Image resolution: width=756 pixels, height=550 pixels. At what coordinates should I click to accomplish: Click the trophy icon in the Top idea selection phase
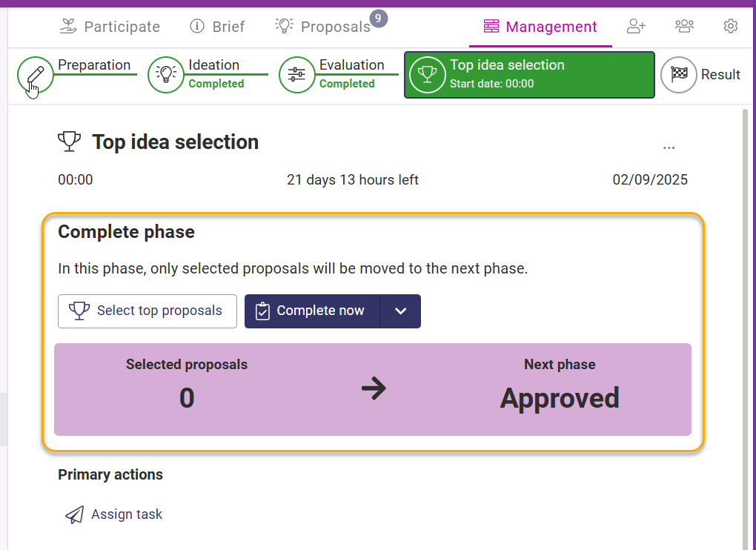pyautogui.click(x=427, y=75)
